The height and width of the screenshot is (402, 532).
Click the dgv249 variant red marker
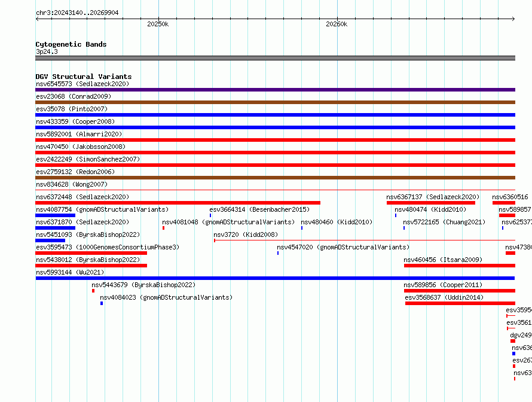pos(513,341)
